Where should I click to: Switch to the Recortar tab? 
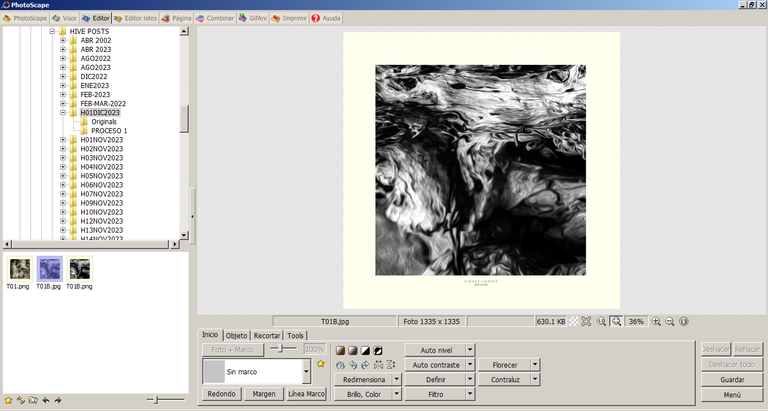267,336
